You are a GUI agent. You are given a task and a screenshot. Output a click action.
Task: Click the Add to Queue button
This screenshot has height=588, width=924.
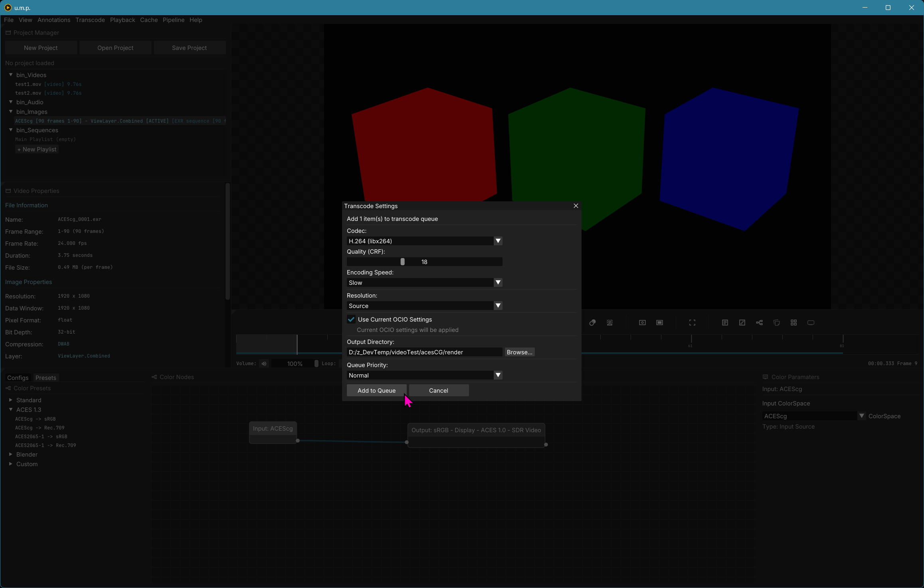(376, 390)
